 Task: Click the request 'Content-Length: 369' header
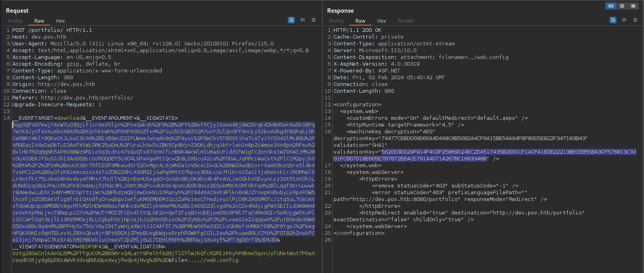coord(43,77)
